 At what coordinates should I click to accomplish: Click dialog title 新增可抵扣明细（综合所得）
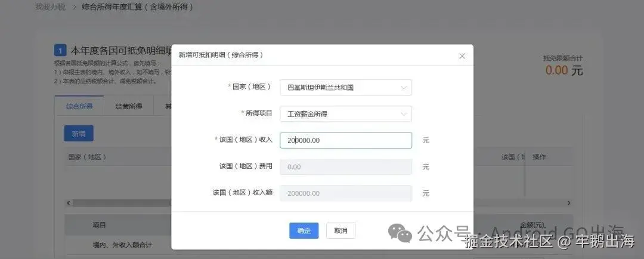(221, 55)
